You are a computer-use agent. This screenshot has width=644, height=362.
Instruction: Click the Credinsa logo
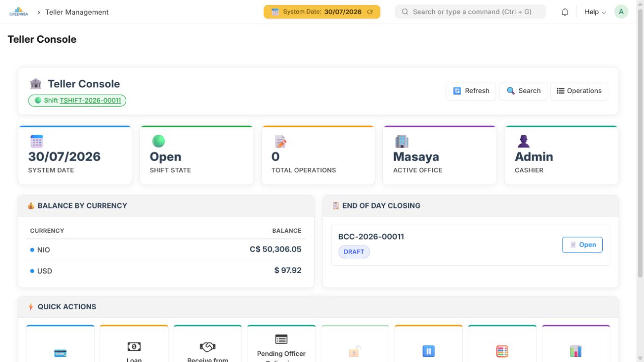pos(19,12)
